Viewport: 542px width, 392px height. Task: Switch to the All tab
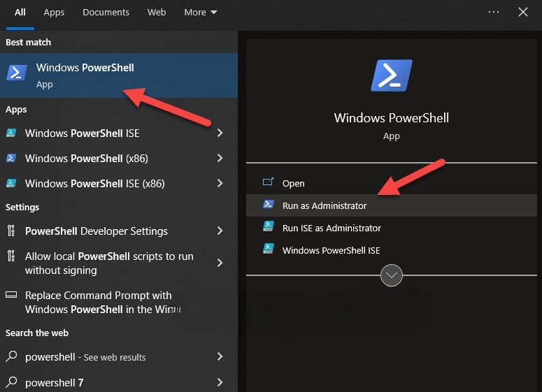click(20, 13)
